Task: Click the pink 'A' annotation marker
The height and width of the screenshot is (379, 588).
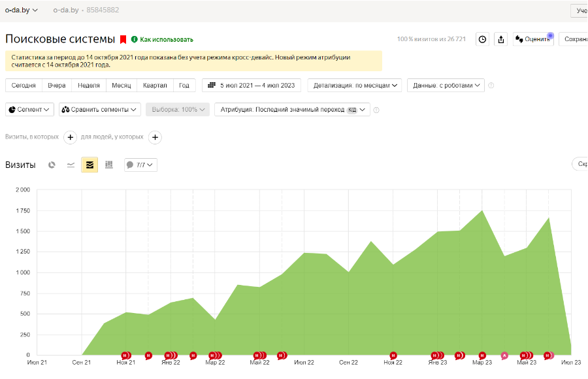Action: tap(504, 355)
